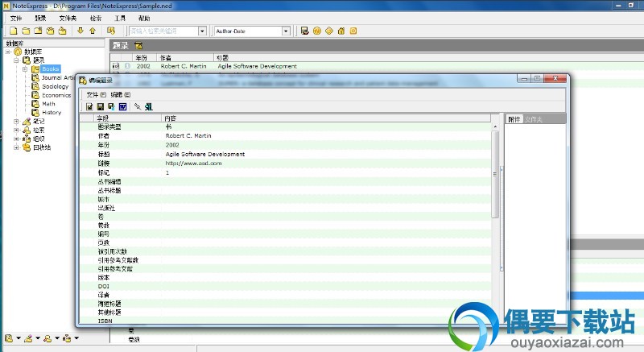The width and height of the screenshot is (644, 352).
Task: Click the search-people icon at bottom-left bar
Action: [x=47, y=338]
